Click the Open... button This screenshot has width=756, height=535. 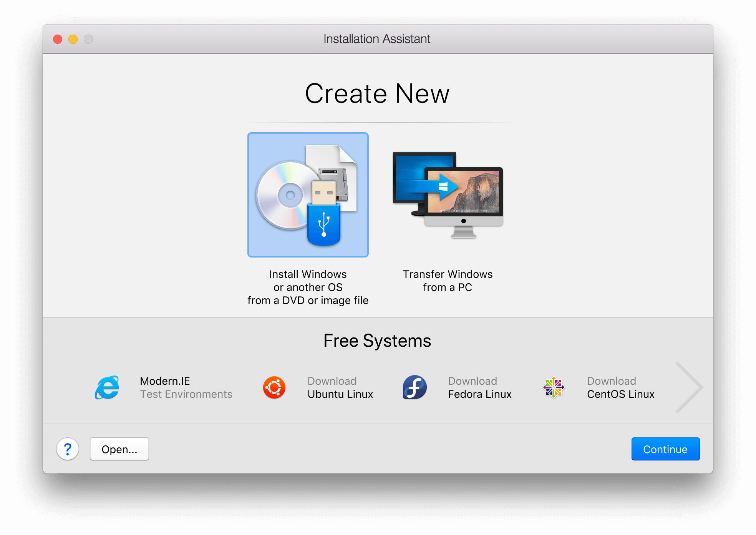119,449
